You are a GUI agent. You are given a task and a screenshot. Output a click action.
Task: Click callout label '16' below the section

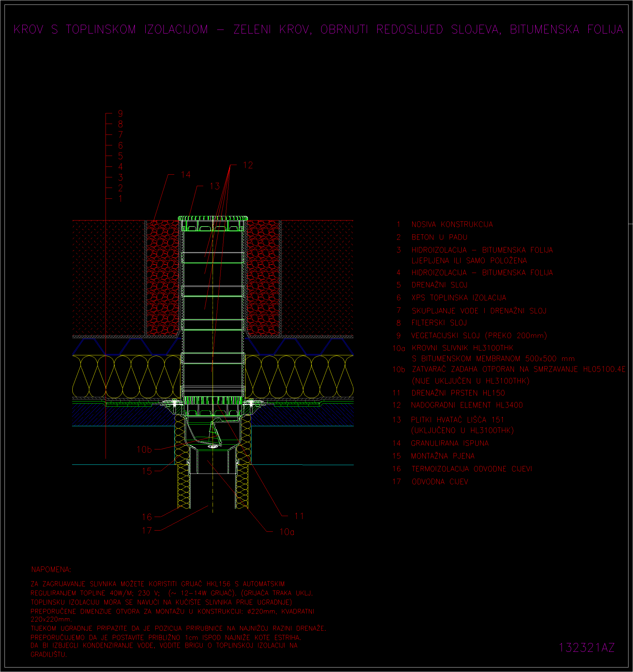147,517
